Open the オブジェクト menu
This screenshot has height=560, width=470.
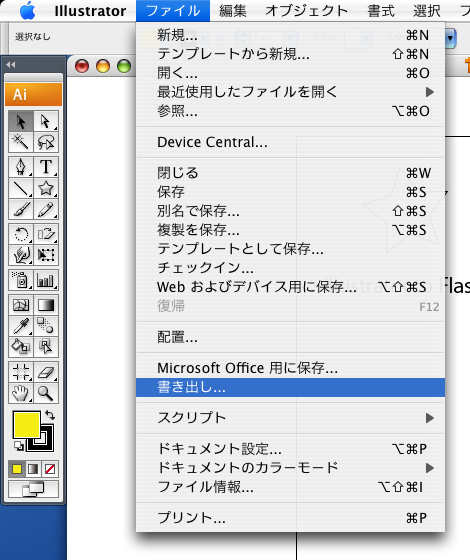[x=307, y=11]
